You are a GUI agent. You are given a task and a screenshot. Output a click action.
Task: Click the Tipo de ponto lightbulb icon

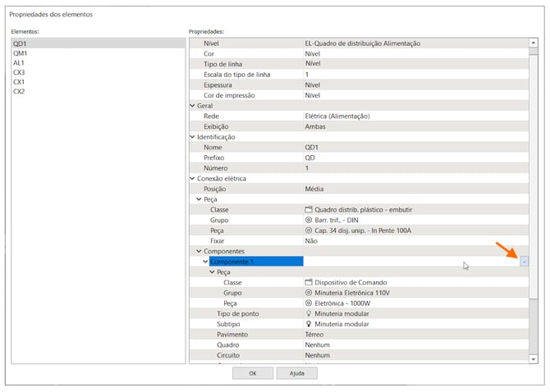pos(309,314)
